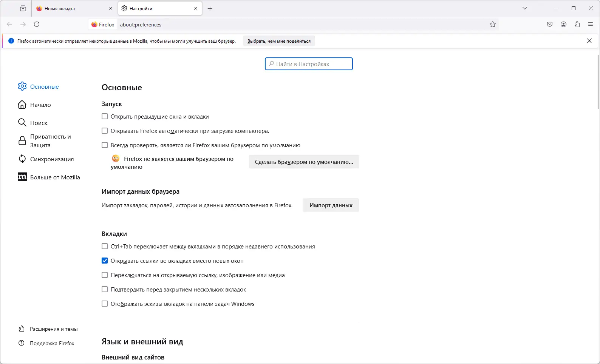
Task: Click the Firefox View icon in tab bar
Action: click(x=23, y=8)
